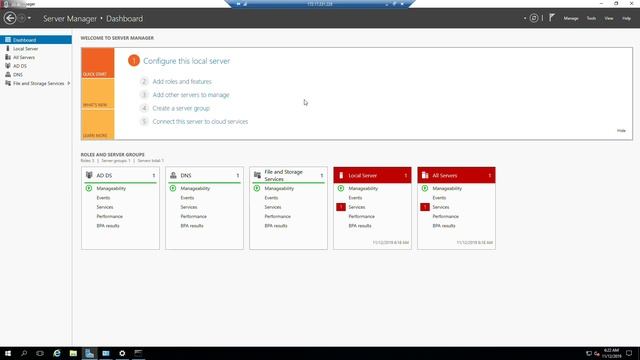Click the DNS sidebar icon
The image size is (640, 360).
tap(8, 74)
